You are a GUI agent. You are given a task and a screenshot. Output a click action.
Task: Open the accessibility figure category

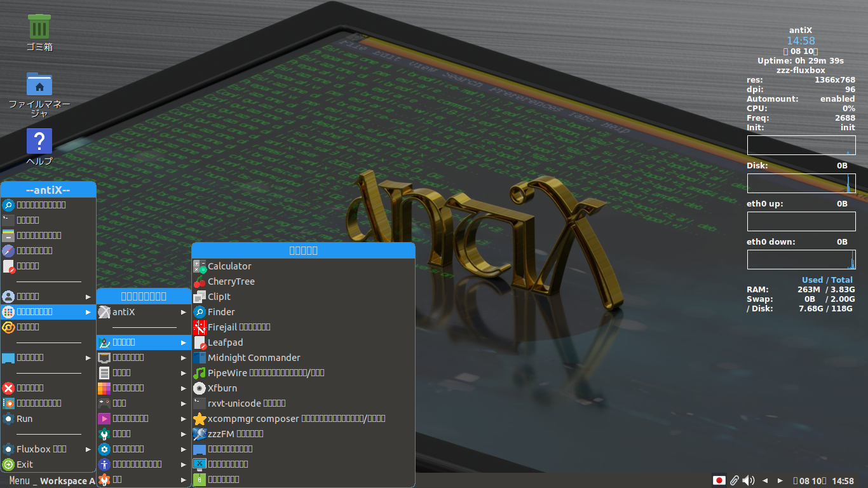point(144,464)
